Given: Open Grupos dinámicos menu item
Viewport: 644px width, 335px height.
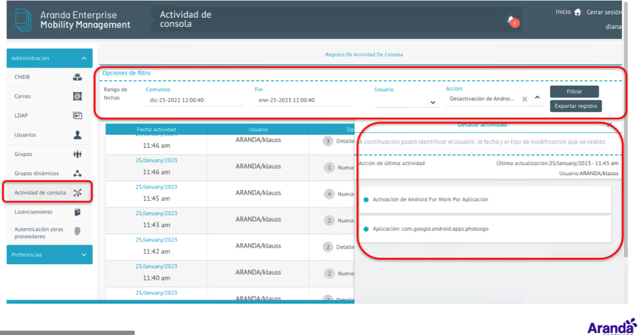Looking at the screenshot, I should click(x=50, y=173).
